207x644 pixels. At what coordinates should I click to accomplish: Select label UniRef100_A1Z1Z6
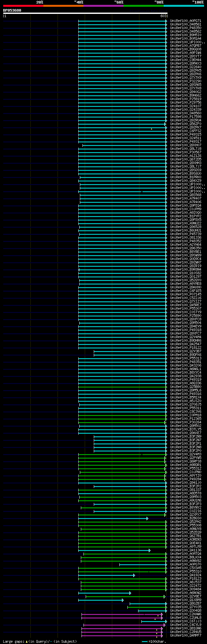[186, 156]
